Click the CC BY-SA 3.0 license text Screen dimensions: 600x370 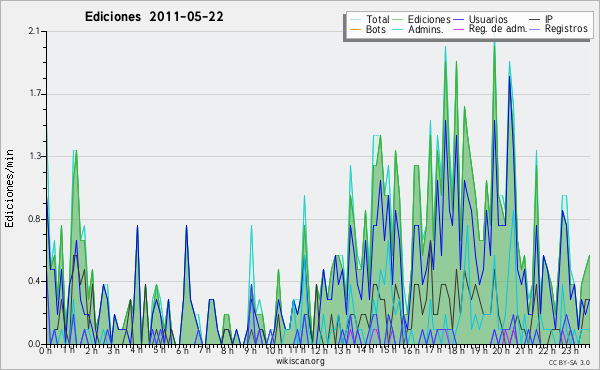coord(569,363)
